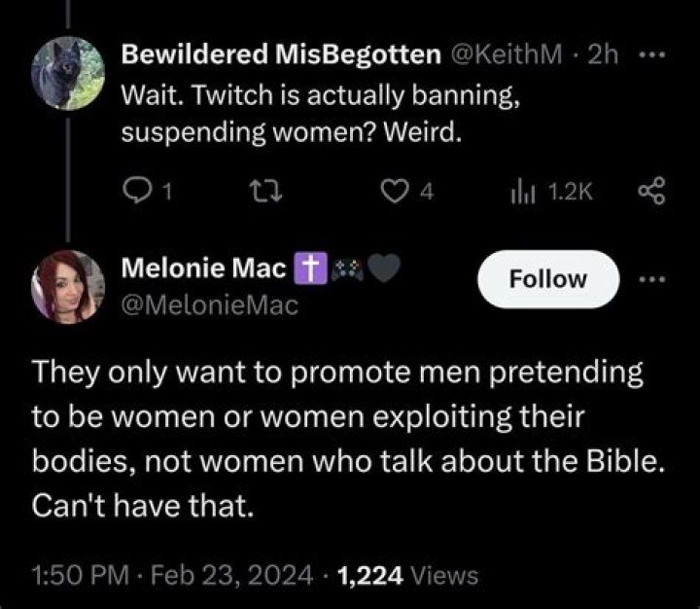700x609 pixels.
Task: Click the purple cross emoji beside Melonie Mac
Action: tap(311, 269)
